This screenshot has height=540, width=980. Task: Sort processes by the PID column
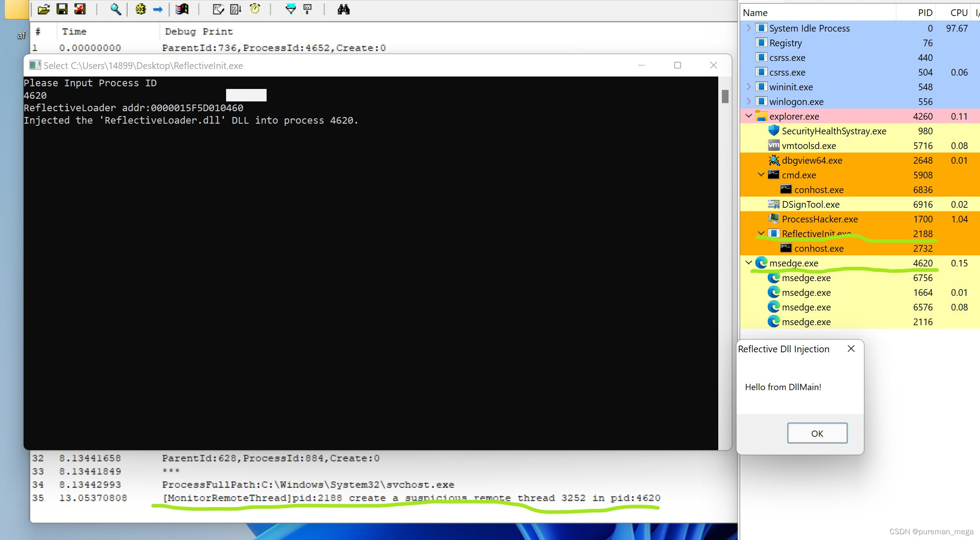click(x=925, y=12)
